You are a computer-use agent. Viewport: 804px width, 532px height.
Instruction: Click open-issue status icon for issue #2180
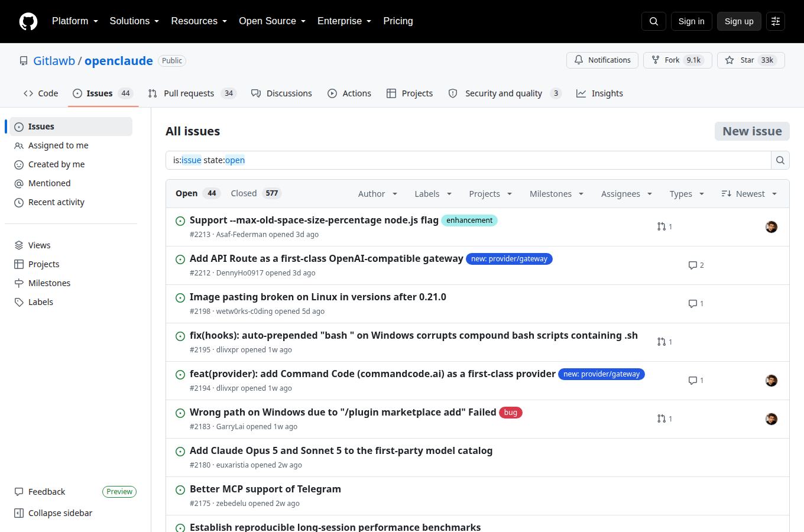click(180, 452)
